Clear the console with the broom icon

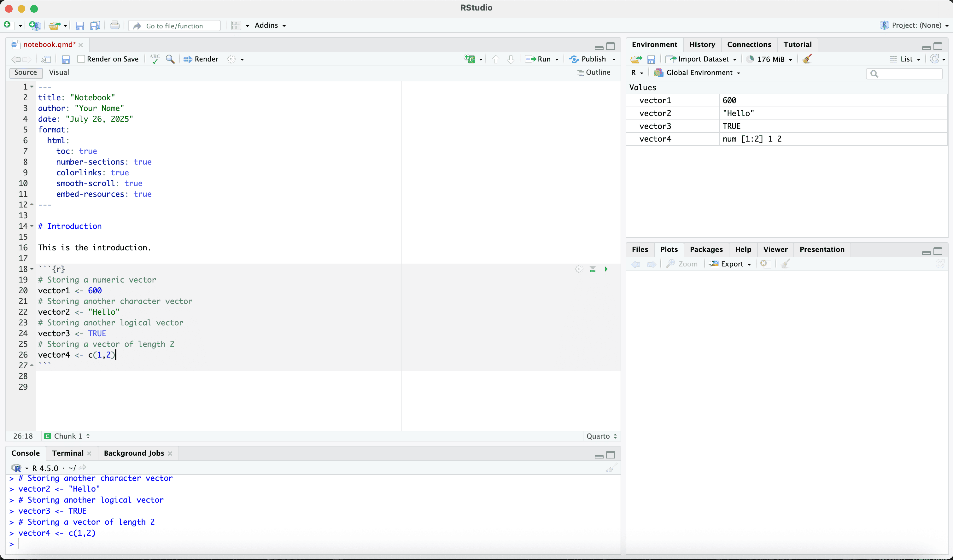pos(611,468)
